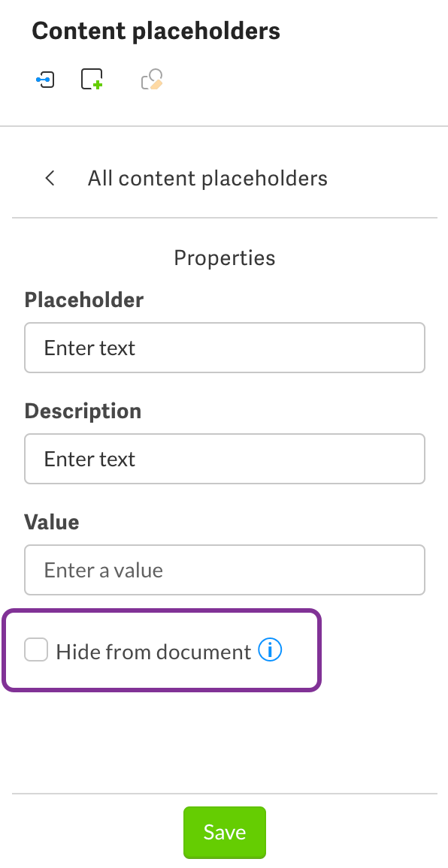Return to All content placeholders list
This screenshot has height=868, width=448.
coord(207,178)
